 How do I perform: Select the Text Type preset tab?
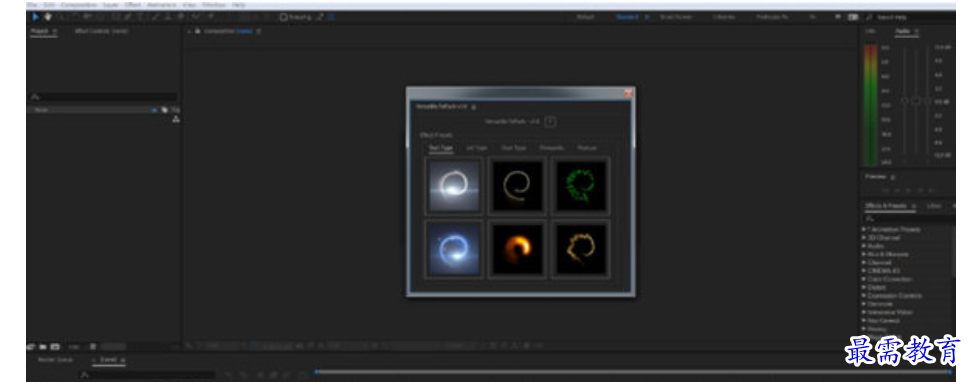[x=441, y=148]
